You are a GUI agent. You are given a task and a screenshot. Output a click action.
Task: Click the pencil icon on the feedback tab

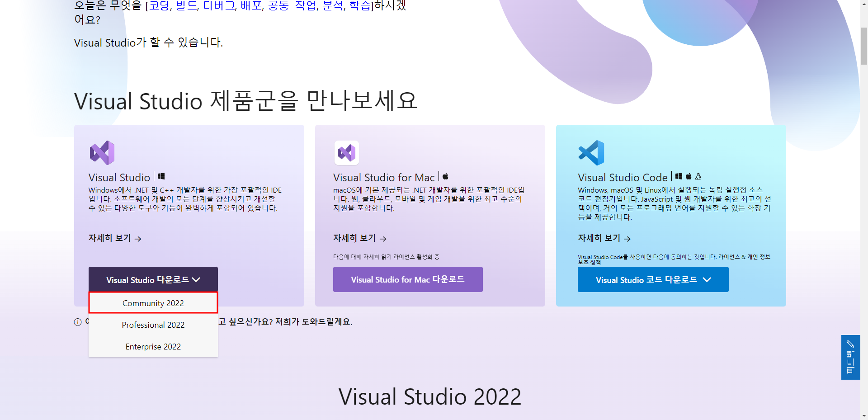coord(850,344)
